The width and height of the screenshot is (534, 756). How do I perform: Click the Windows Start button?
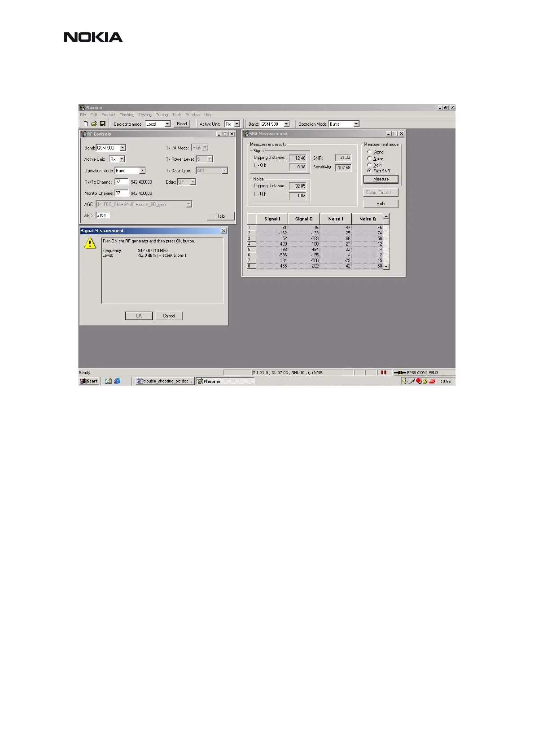click(89, 381)
